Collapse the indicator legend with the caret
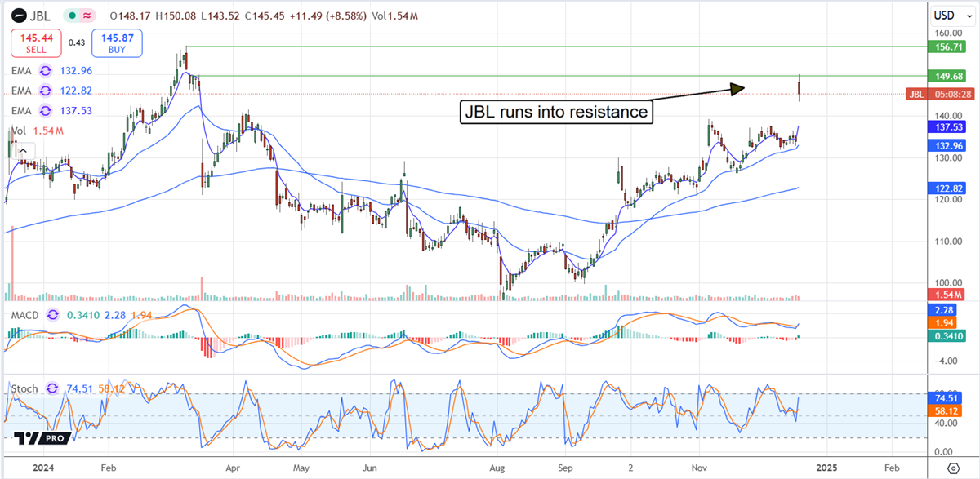The width and height of the screenshot is (980, 479). 22,150
